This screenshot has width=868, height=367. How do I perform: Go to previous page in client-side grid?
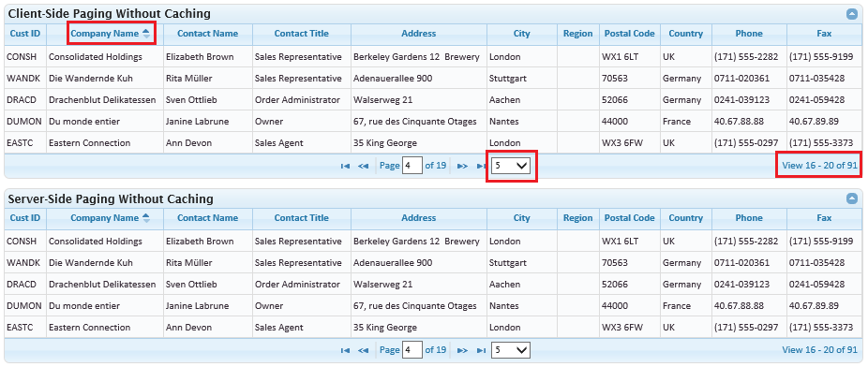click(363, 166)
